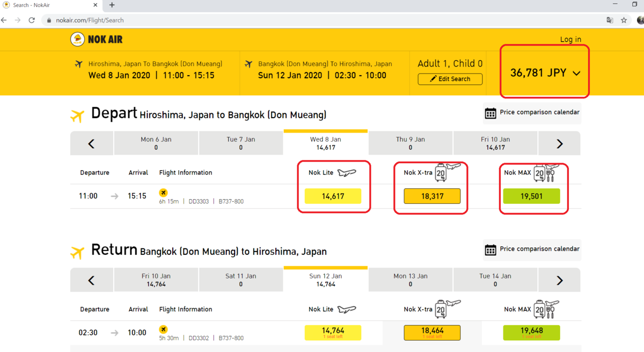
Task: Click airline icon for flight DD3303
Action: [163, 193]
